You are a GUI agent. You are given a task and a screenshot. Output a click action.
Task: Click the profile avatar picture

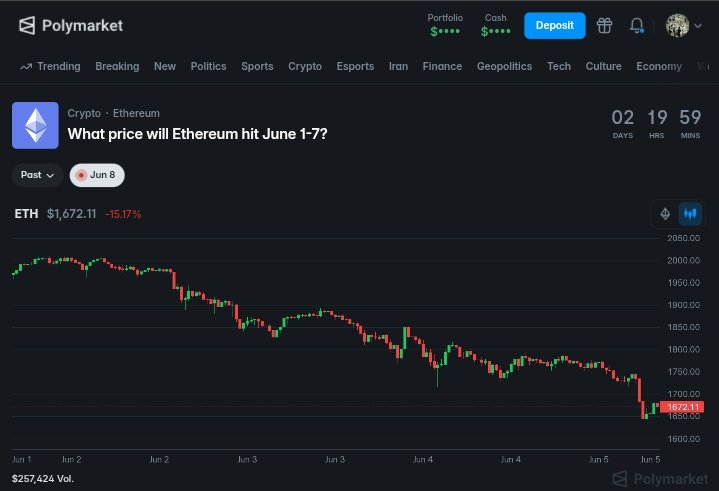[x=677, y=26]
